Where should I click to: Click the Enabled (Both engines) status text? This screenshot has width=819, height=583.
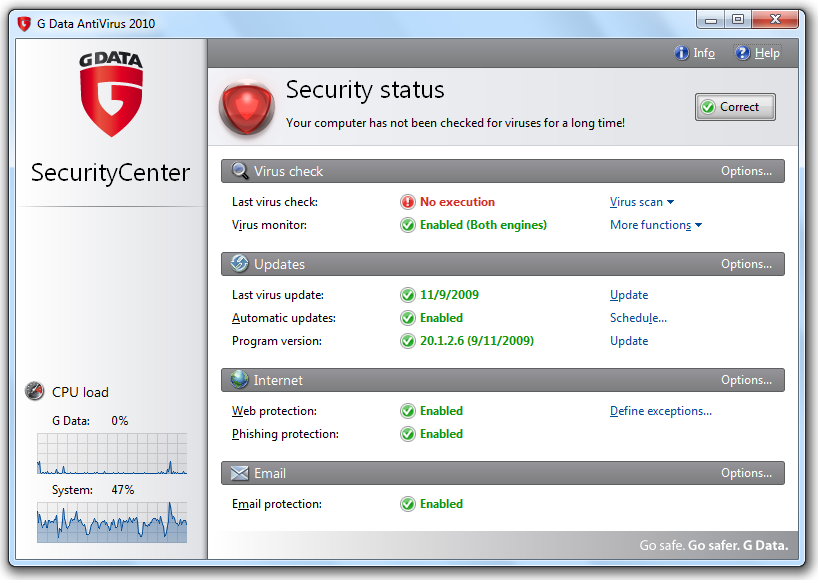coord(483,225)
